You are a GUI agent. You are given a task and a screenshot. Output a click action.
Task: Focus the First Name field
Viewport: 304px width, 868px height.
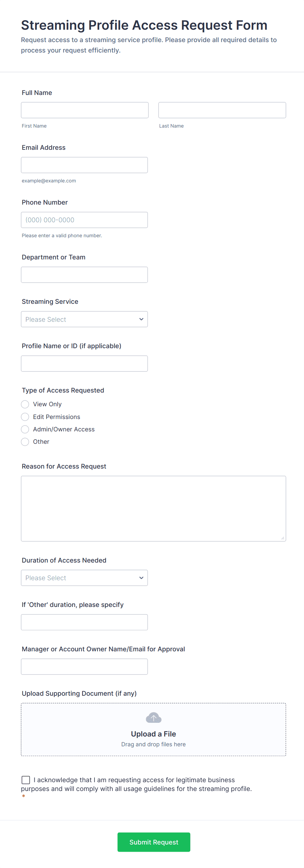[85, 110]
